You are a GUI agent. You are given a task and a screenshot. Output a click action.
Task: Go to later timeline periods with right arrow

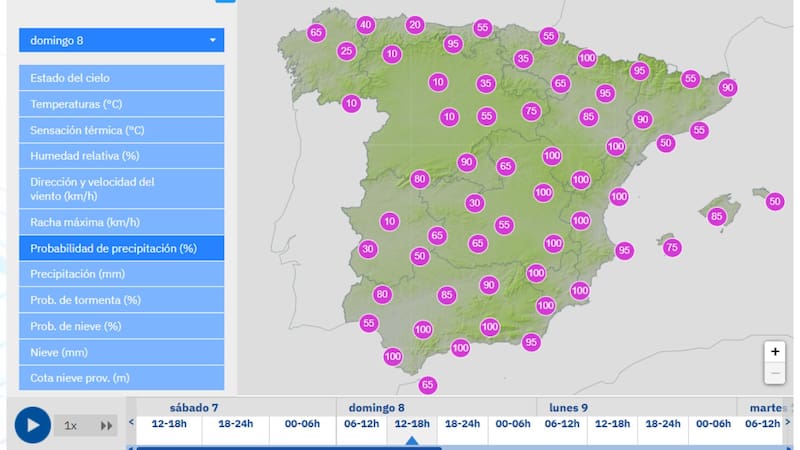click(788, 422)
